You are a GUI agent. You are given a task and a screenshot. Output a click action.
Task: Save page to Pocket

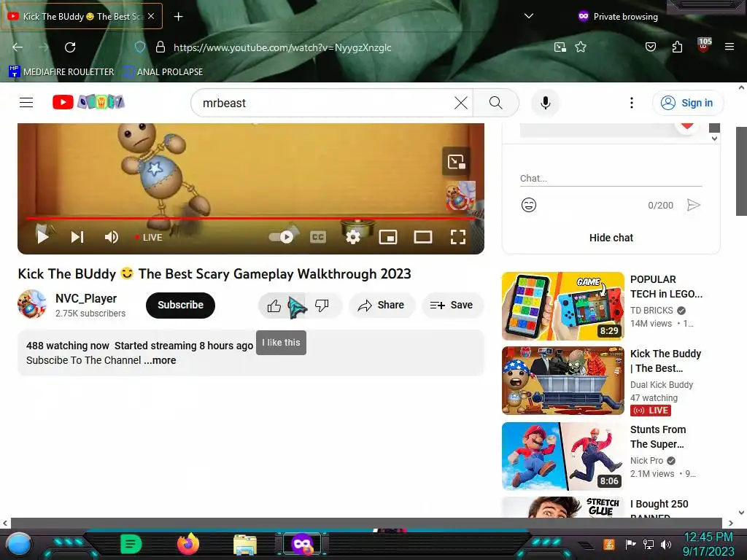(x=650, y=47)
